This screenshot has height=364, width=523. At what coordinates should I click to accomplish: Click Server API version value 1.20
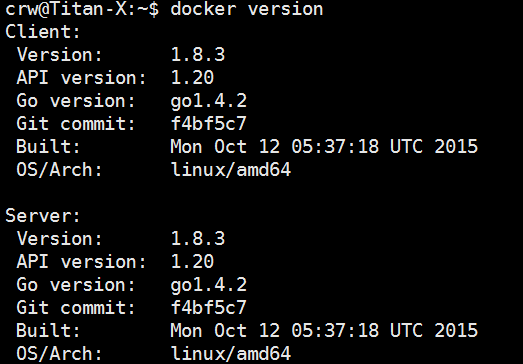[192, 262]
